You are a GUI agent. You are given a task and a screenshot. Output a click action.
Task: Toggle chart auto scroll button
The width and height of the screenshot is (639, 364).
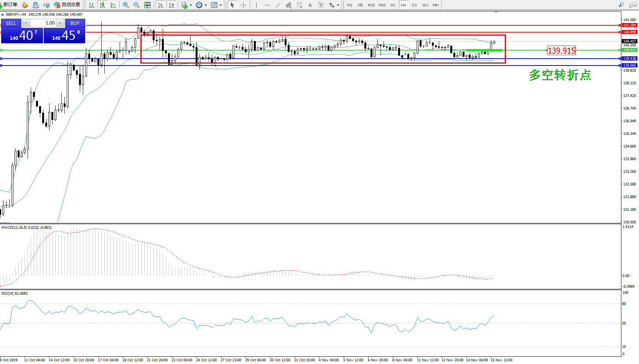[x=161, y=5]
